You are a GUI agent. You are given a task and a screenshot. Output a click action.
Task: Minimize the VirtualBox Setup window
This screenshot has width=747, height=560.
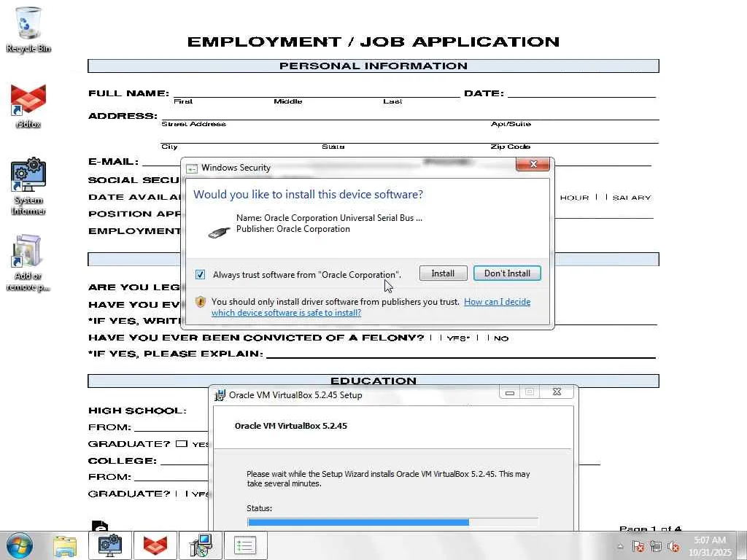click(x=510, y=392)
